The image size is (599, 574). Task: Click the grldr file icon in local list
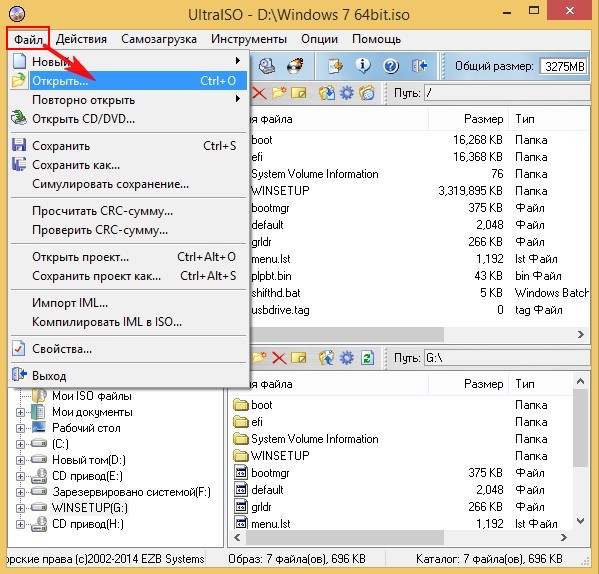[241, 507]
